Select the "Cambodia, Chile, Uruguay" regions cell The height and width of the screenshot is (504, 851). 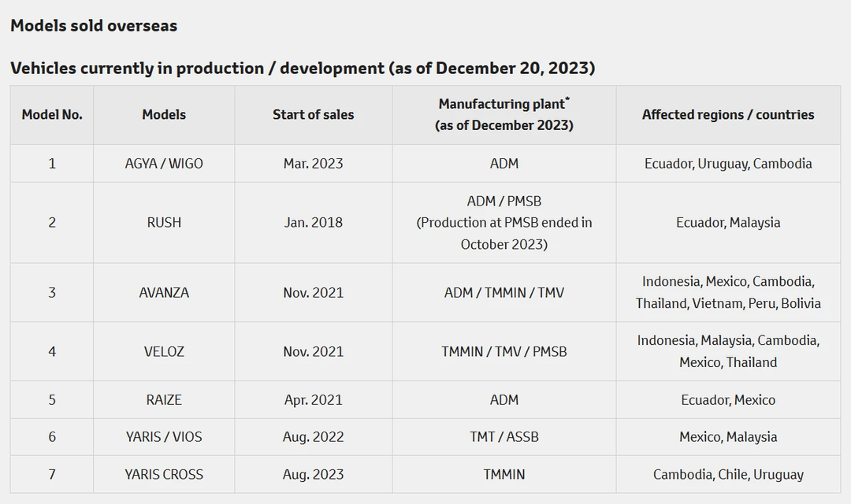point(728,474)
